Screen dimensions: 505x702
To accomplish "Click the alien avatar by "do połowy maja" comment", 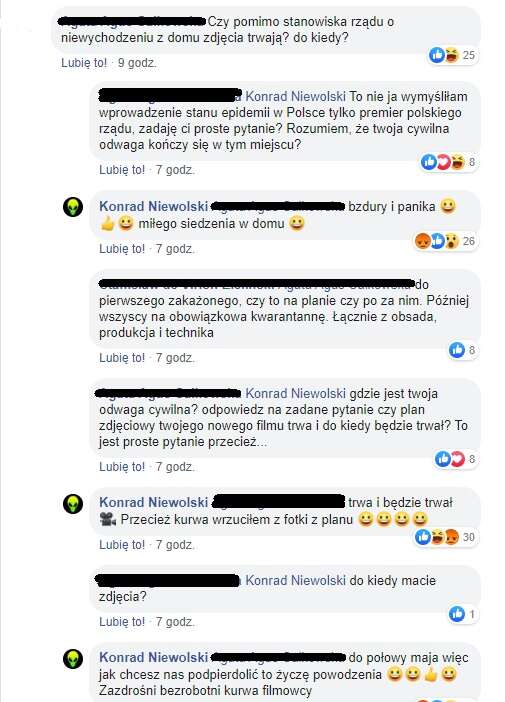I will click(73, 659).
